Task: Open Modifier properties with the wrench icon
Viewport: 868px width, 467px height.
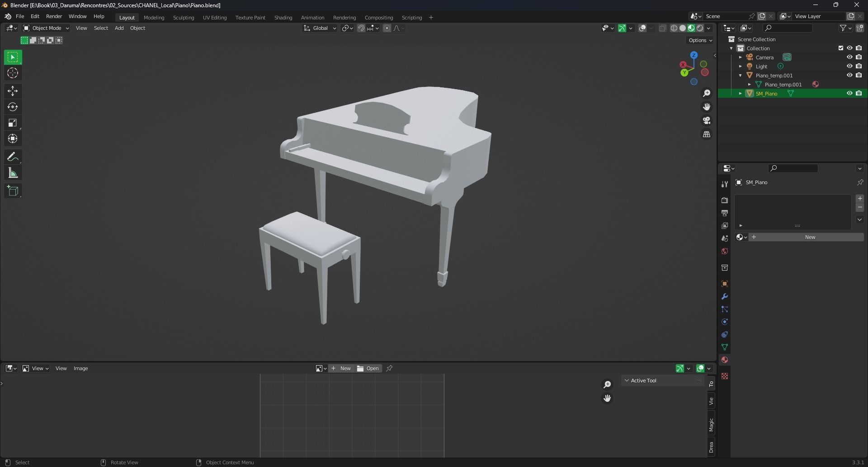Action: (x=724, y=296)
